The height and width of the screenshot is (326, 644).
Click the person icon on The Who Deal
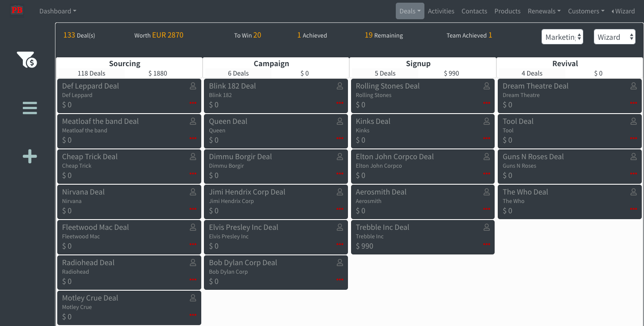(x=634, y=192)
